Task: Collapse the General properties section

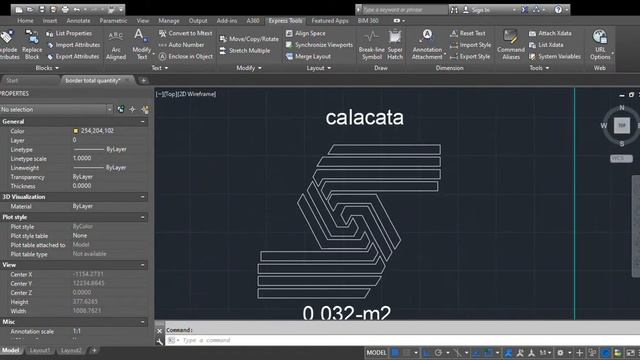Action: click(x=142, y=122)
